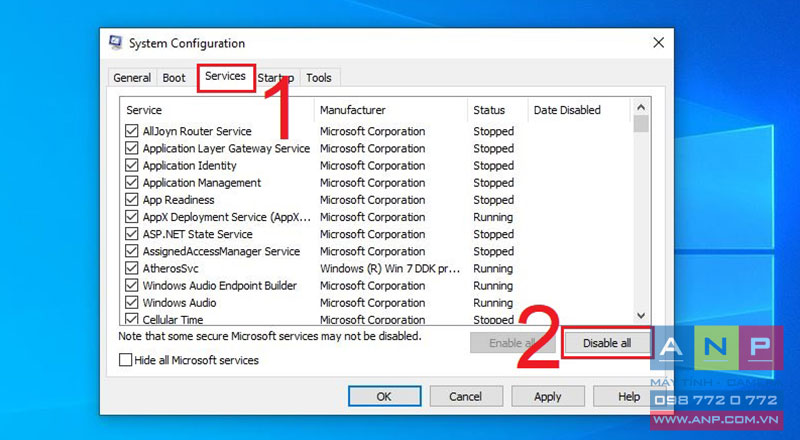Toggle AppX Deployment Service checkbox
800x440 pixels.
coord(132,217)
